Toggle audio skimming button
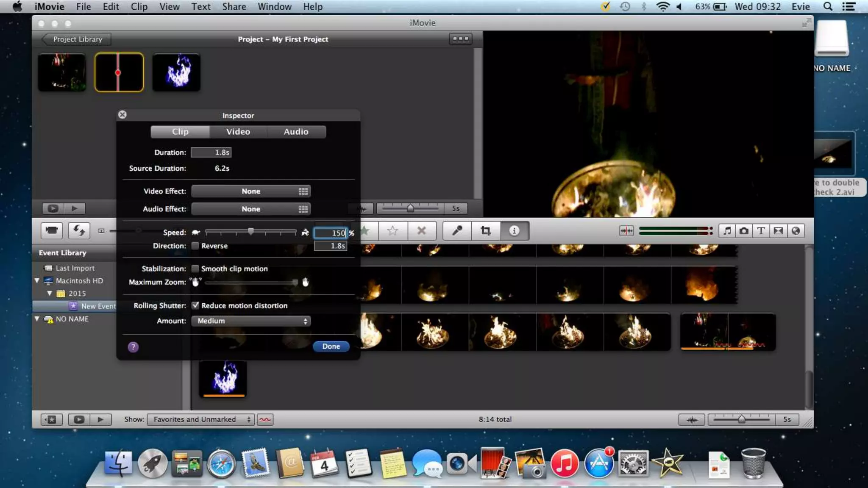This screenshot has height=488, width=868. coord(626,231)
